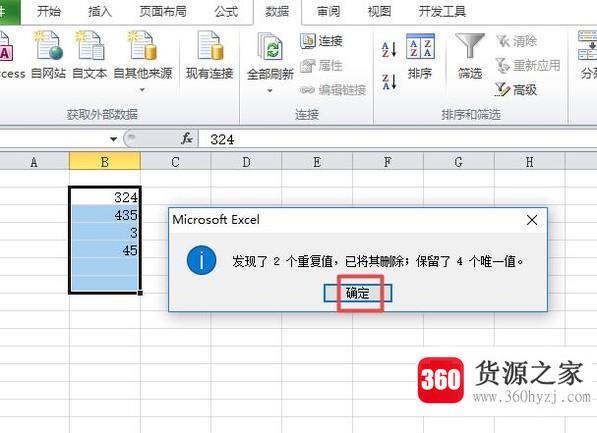This screenshot has width=597, height=433.
Task: Click the 重新应用 reapply item
Action: (528, 66)
